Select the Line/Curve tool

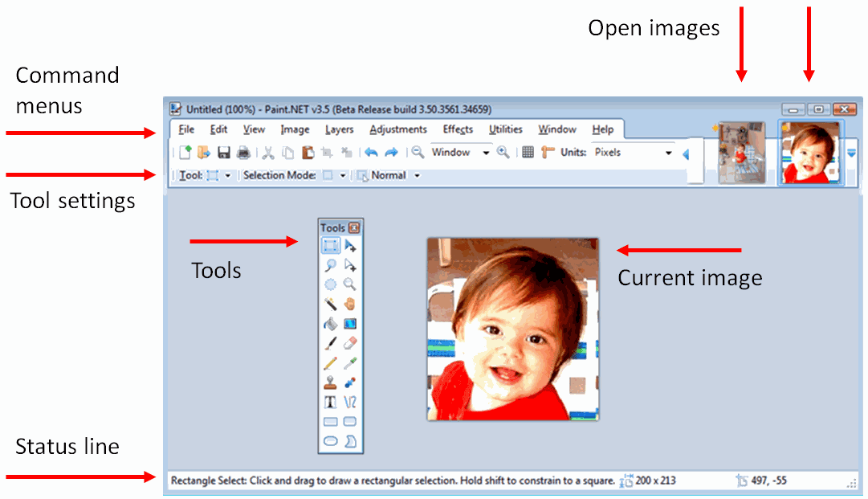pos(349,402)
